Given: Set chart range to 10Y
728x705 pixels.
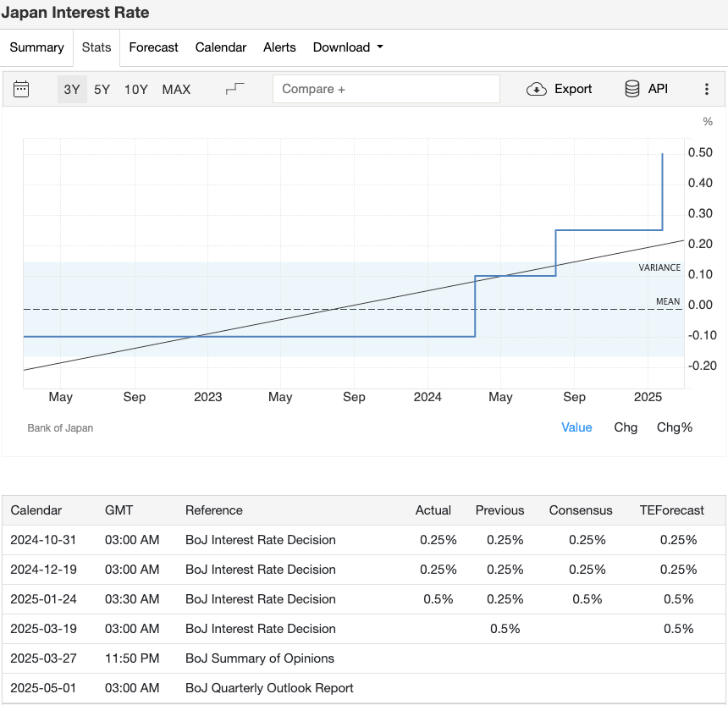Looking at the screenshot, I should click(x=136, y=89).
